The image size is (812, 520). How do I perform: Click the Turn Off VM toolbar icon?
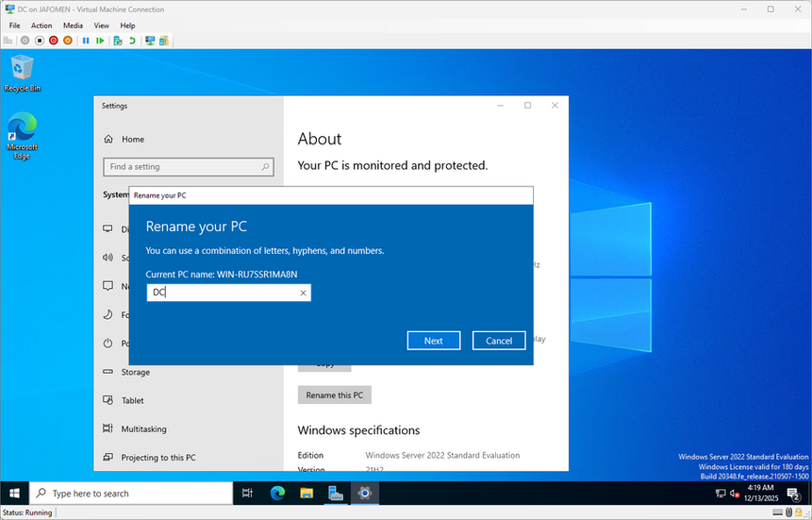[x=40, y=41]
